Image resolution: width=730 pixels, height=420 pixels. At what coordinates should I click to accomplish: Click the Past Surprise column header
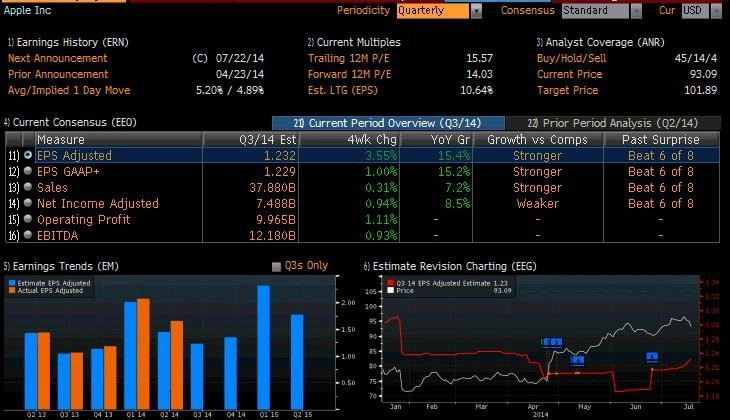pyautogui.click(x=661, y=140)
